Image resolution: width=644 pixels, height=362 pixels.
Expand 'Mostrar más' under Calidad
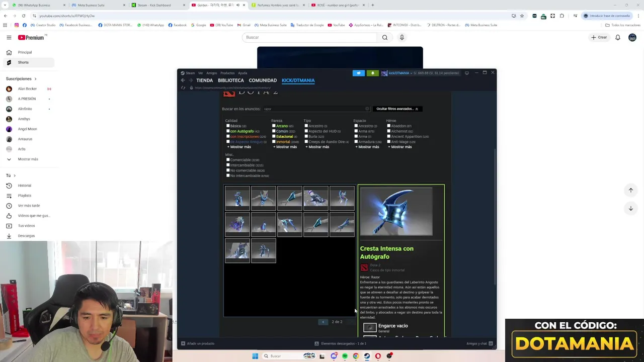pos(239,147)
